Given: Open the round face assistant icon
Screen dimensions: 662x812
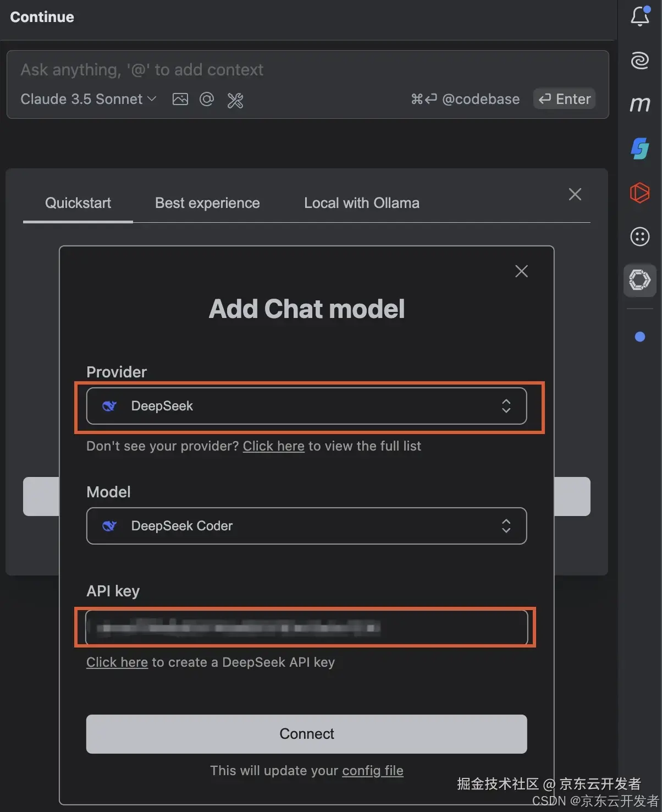Looking at the screenshot, I should pyautogui.click(x=640, y=237).
